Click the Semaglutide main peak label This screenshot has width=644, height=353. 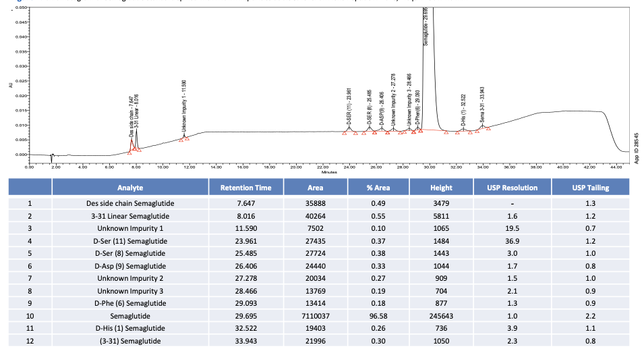pyautogui.click(x=426, y=27)
